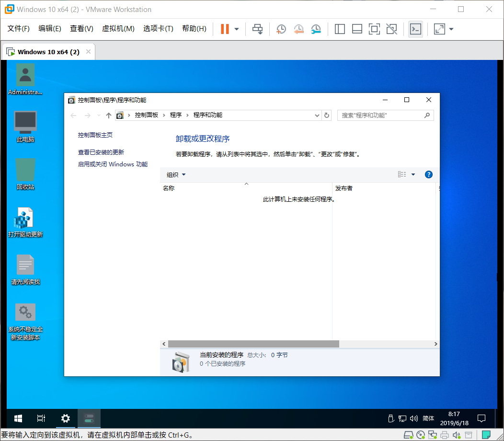Open the guest clock showing 8:17
Screen dimensions: 504x441
pyautogui.click(x=454, y=418)
